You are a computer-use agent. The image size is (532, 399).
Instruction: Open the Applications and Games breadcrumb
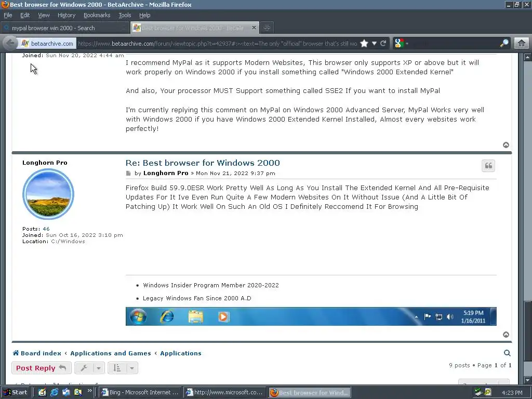point(111,353)
